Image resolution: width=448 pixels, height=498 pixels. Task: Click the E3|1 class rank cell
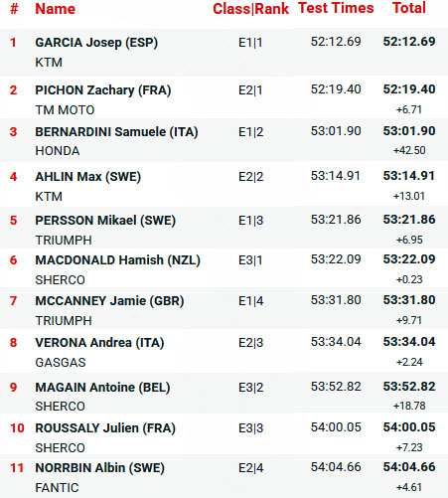pos(250,260)
